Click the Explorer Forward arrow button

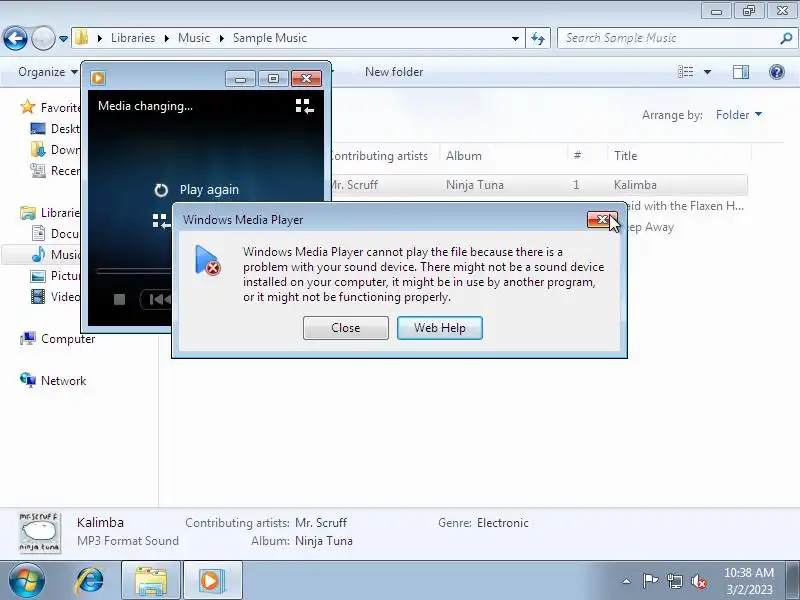43,38
